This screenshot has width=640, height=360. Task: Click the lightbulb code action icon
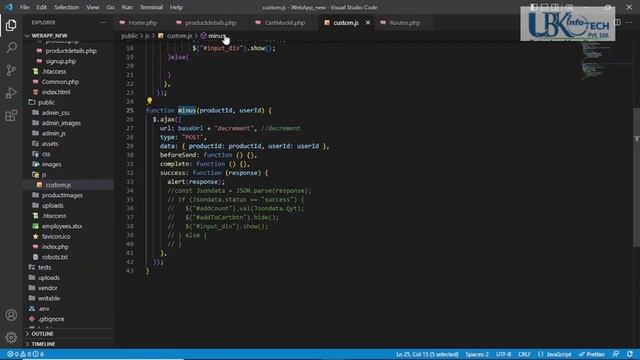tap(149, 100)
